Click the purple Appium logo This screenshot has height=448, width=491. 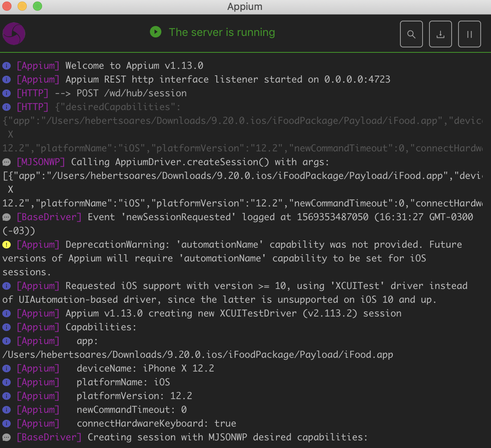tap(14, 34)
